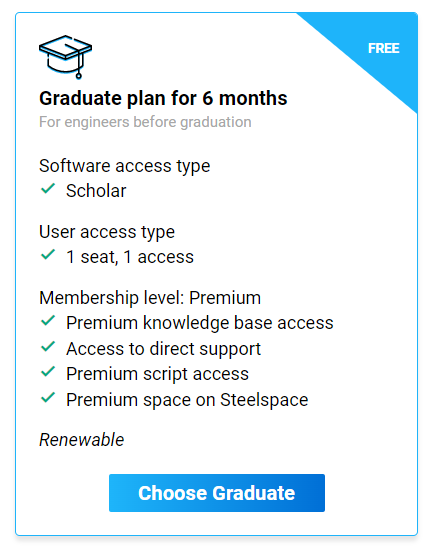Image resolution: width=432 pixels, height=555 pixels.
Task: Click the italic Renewable text
Action: pos(81,440)
